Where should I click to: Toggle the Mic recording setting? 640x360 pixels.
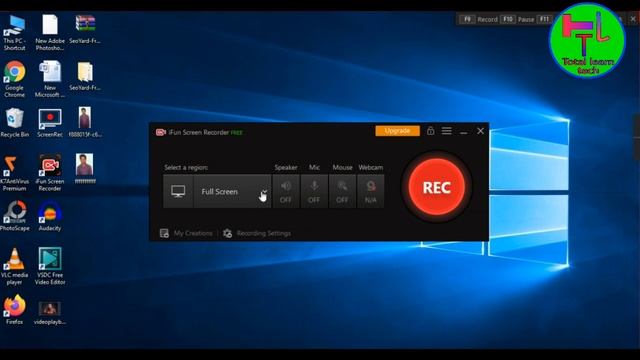click(x=314, y=191)
